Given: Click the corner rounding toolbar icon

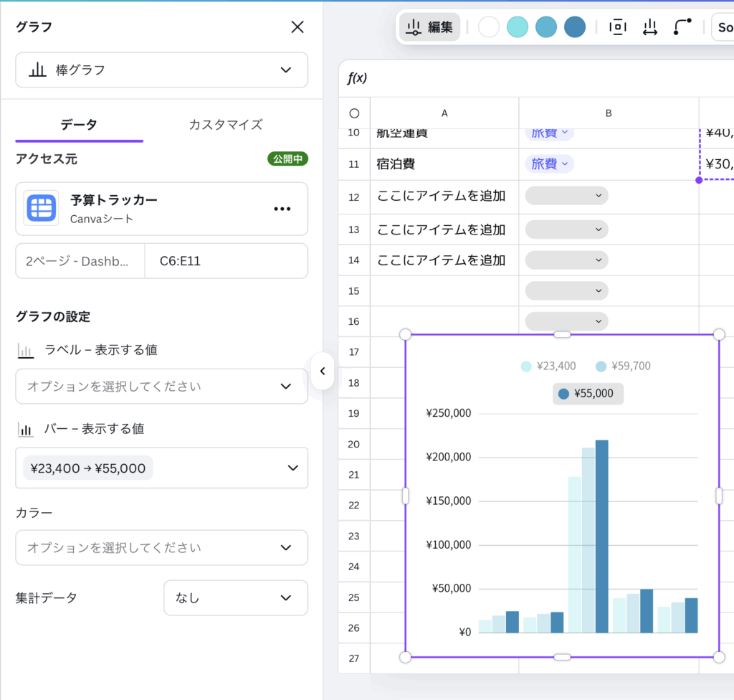Looking at the screenshot, I should 682,27.
